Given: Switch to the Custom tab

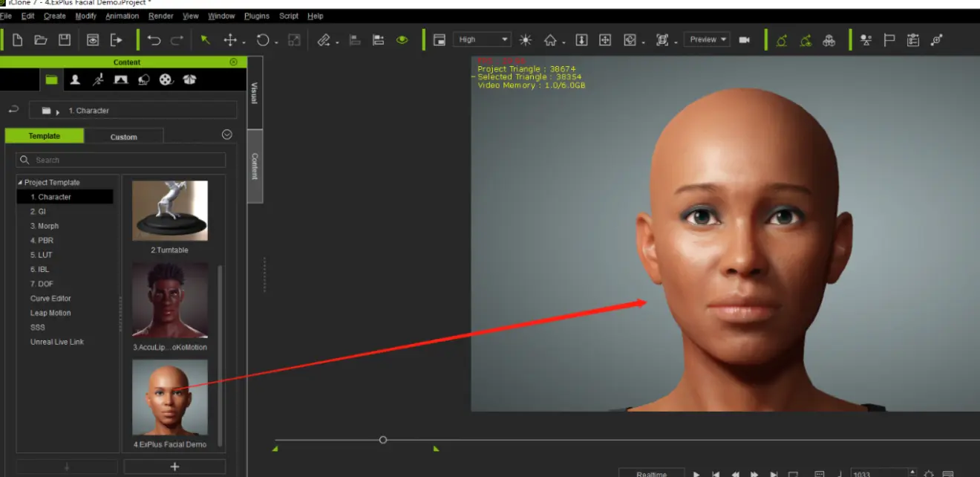Looking at the screenshot, I should [123, 137].
